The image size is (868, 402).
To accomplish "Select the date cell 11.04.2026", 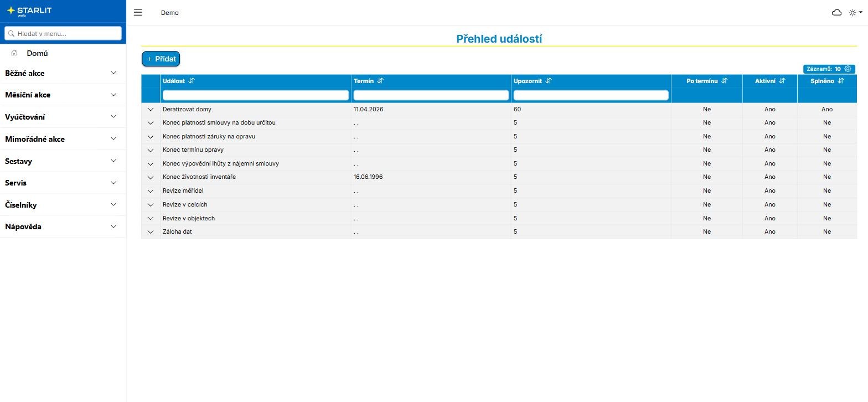I will pos(369,110).
